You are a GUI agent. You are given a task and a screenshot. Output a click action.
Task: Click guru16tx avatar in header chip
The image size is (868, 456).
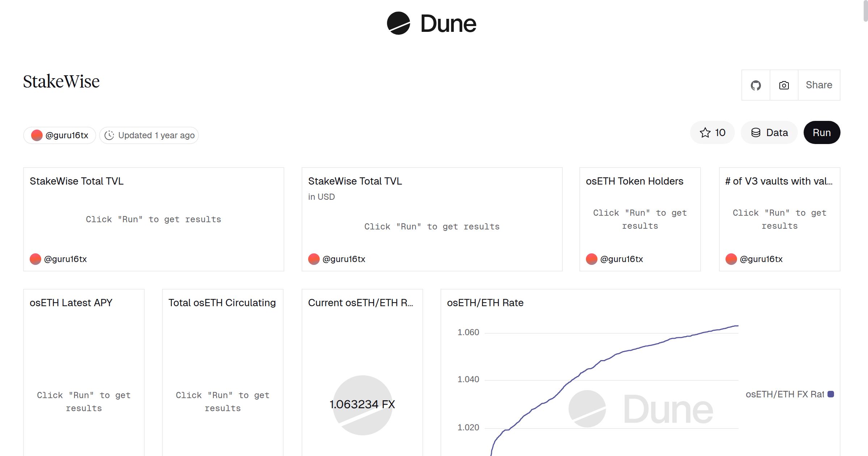(x=37, y=135)
